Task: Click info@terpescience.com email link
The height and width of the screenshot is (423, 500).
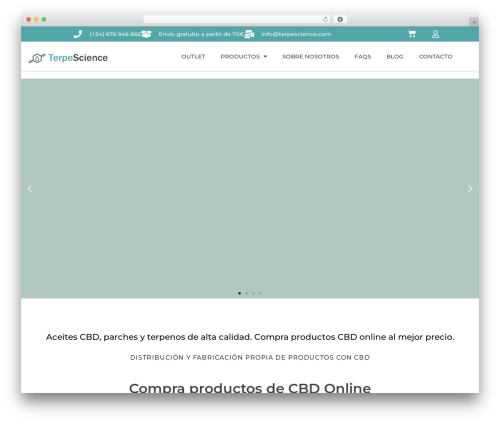Action: tap(296, 34)
